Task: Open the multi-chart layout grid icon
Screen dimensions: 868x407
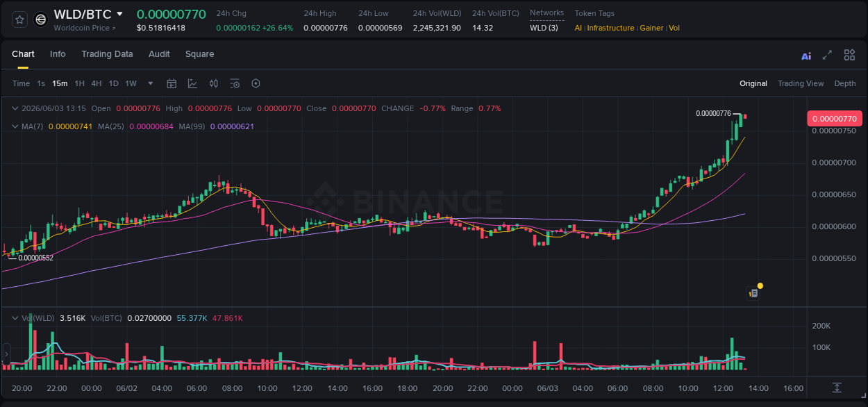Action: point(849,55)
